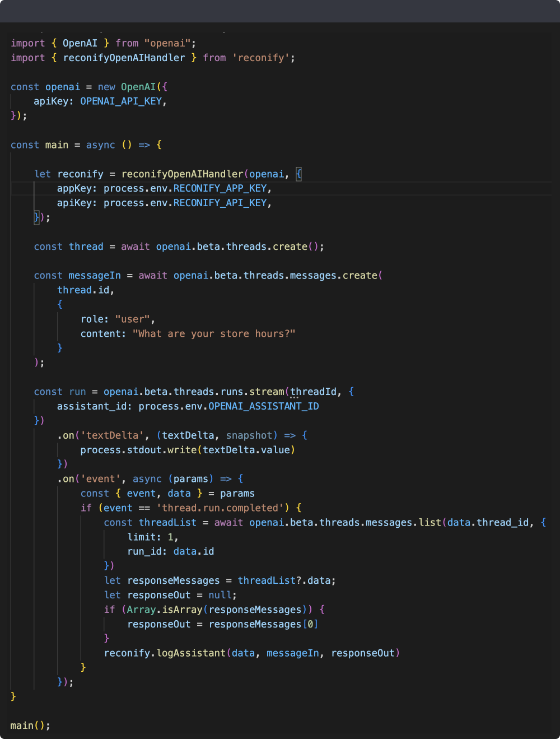560x739 pixels.
Task: Place cursor on OPENAI_API_KEY value
Action: 121,101
